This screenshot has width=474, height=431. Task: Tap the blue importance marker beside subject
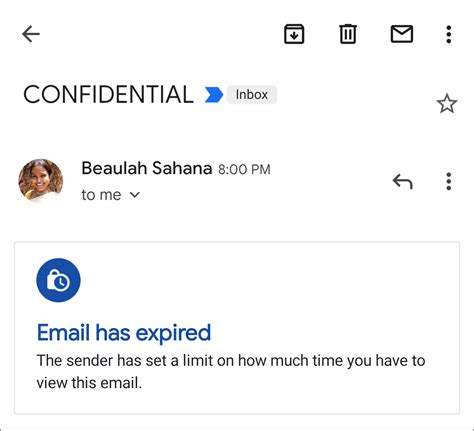[x=214, y=95]
